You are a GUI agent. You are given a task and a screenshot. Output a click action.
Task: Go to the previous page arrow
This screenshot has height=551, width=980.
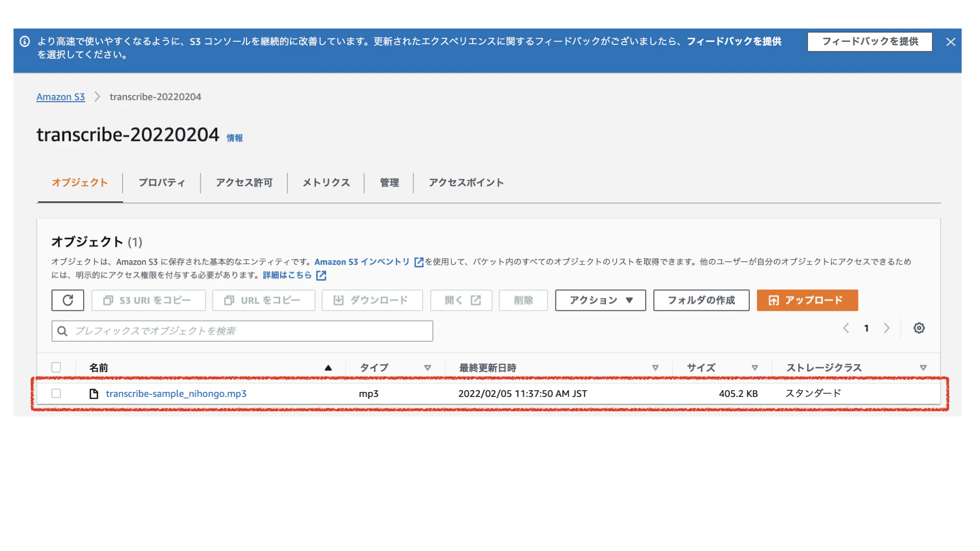tap(846, 328)
